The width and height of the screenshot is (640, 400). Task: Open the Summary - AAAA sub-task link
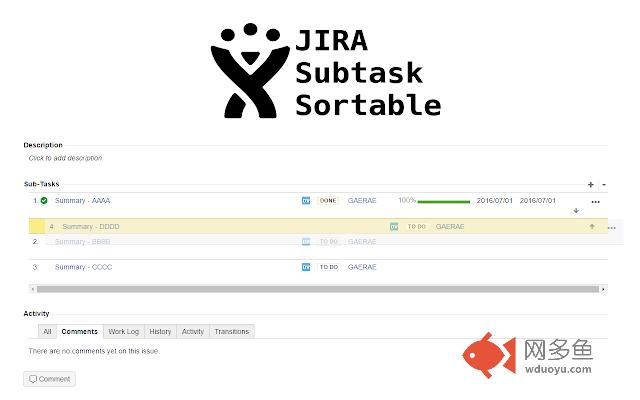(x=82, y=200)
